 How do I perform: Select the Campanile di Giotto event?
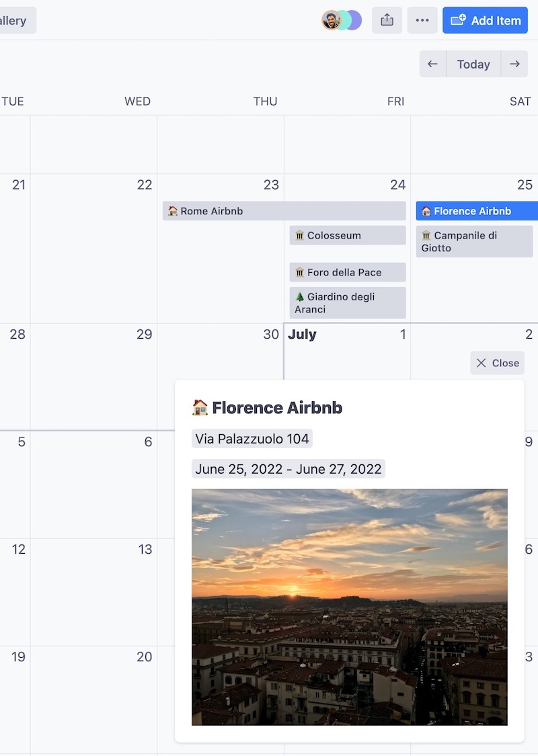(x=475, y=241)
